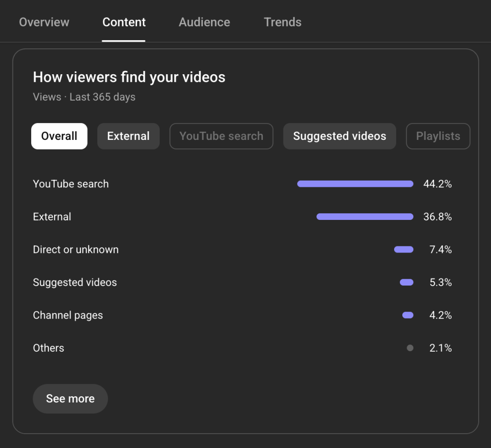Screen dimensions: 491x448
Task: Click the Others traffic source row
Action: click(48, 348)
